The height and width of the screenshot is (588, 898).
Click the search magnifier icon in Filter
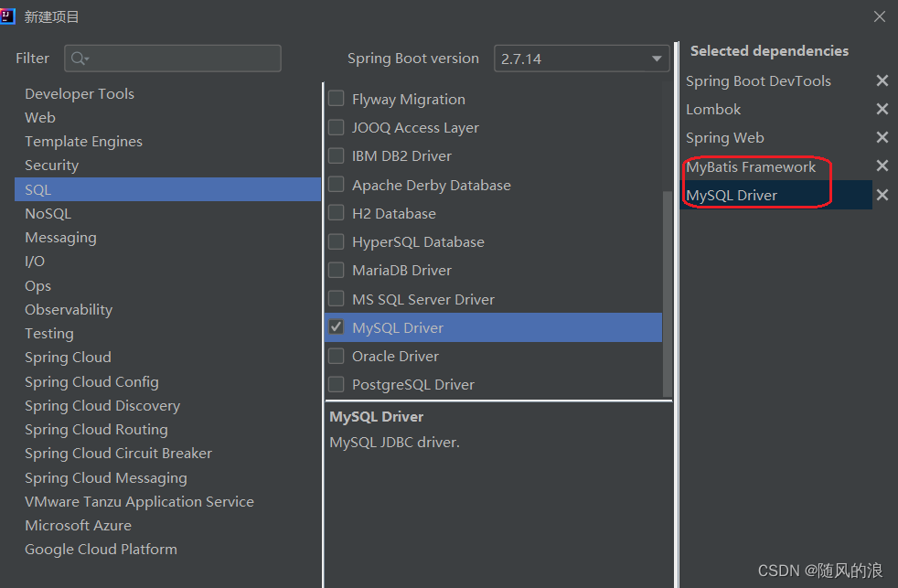(x=79, y=59)
